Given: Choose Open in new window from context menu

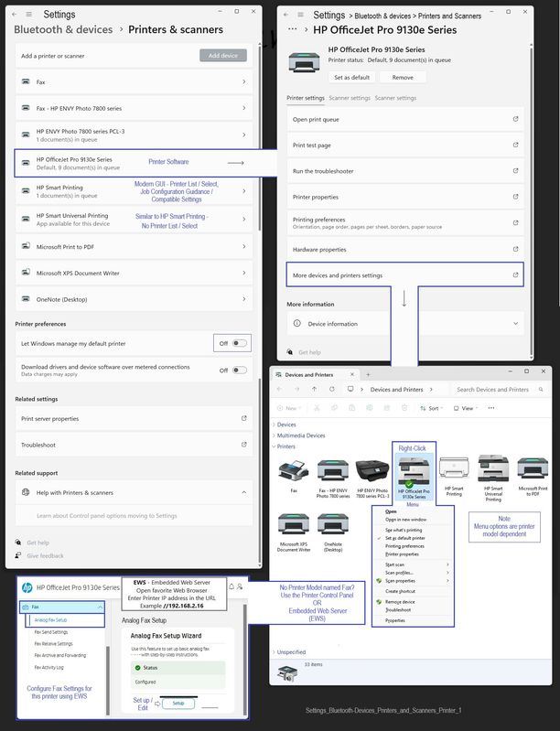Looking at the screenshot, I should [x=405, y=520].
